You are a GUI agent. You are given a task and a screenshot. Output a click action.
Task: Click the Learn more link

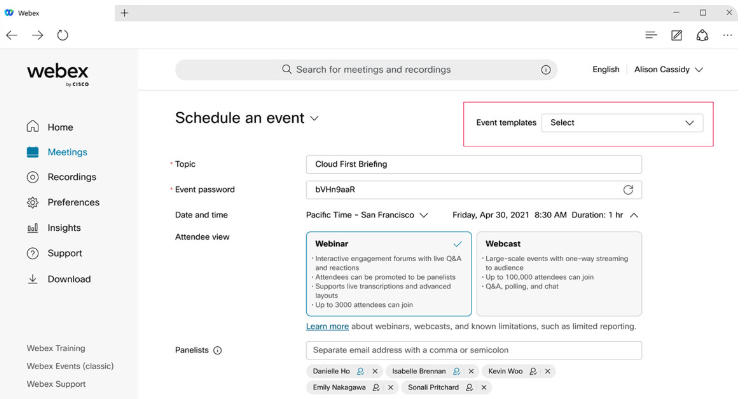tap(327, 327)
